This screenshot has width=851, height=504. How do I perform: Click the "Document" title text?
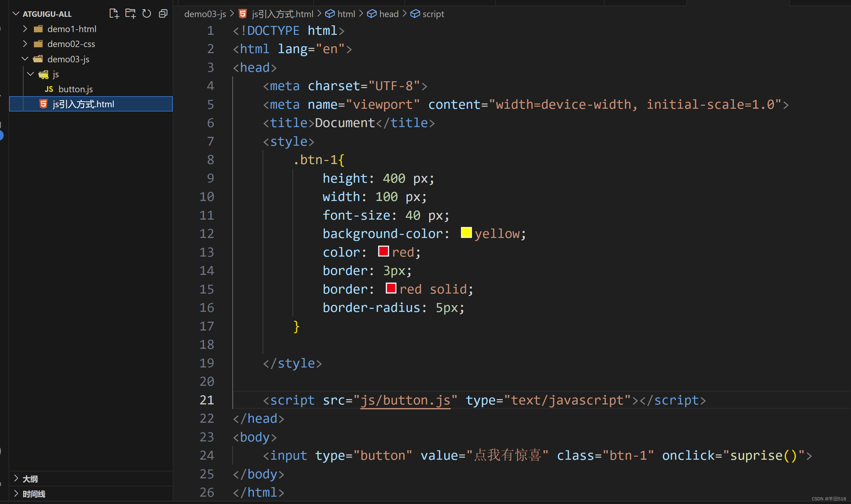[x=344, y=122]
